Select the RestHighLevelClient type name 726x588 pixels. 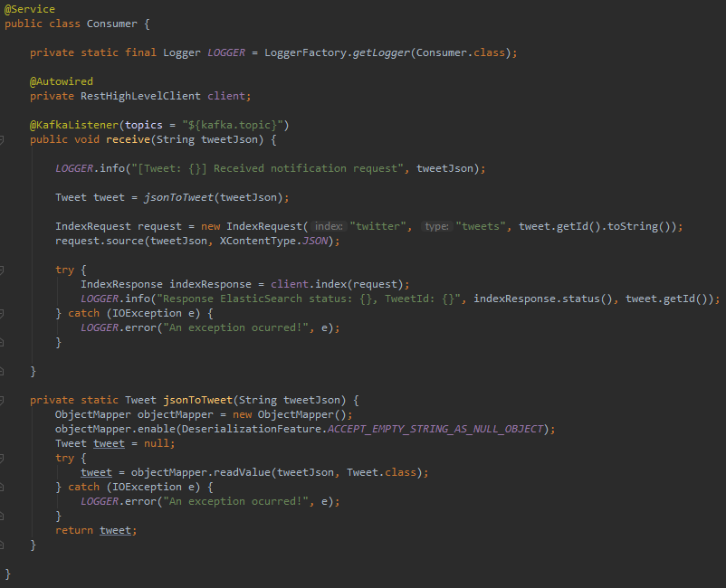coord(140,96)
